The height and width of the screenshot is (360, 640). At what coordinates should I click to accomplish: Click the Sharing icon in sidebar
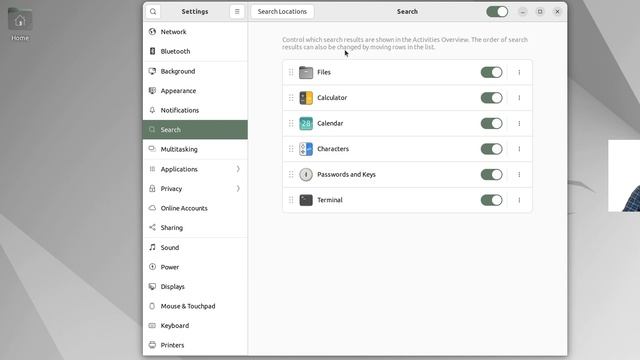(x=152, y=227)
